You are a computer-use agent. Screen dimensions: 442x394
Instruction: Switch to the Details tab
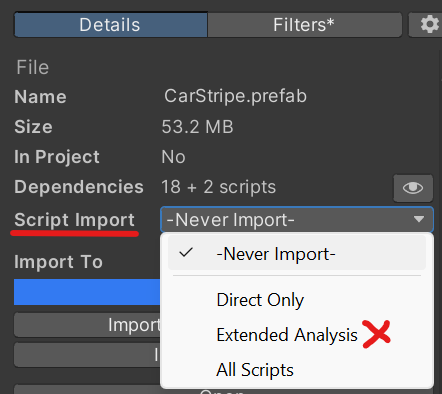110,25
